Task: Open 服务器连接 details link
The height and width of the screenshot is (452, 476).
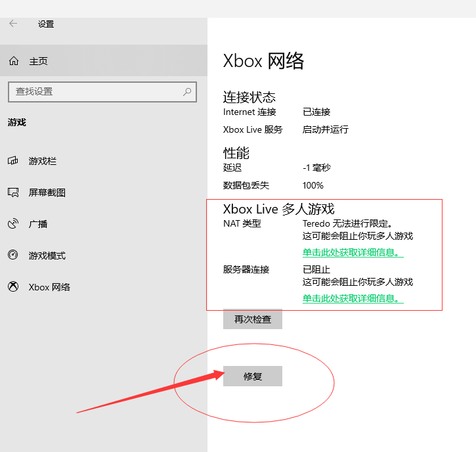Action: pos(353,298)
